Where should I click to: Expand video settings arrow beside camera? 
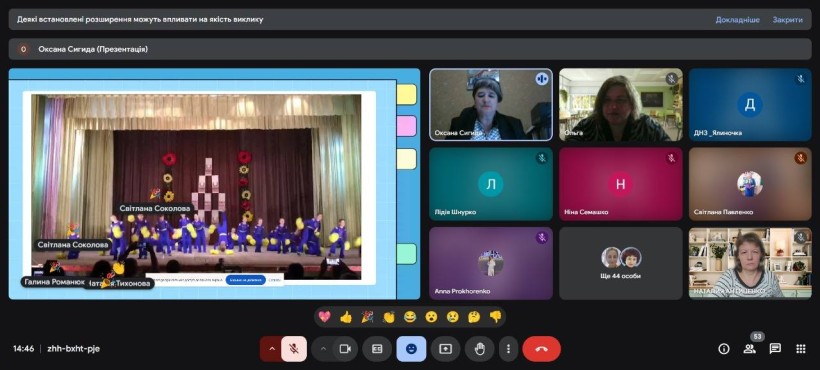[x=323, y=349]
